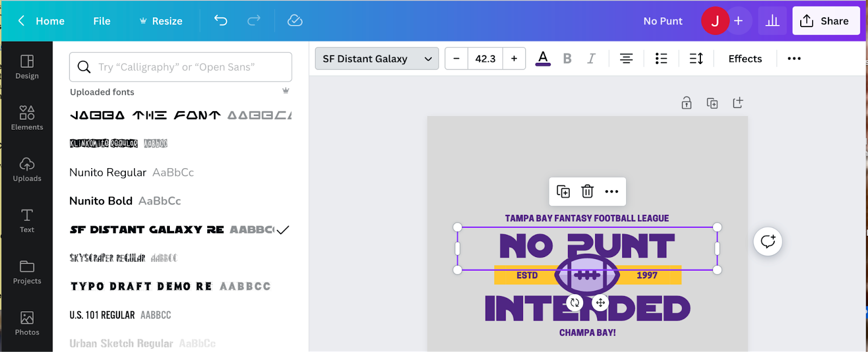
Task: Lock the page with lock icon
Action: click(687, 103)
